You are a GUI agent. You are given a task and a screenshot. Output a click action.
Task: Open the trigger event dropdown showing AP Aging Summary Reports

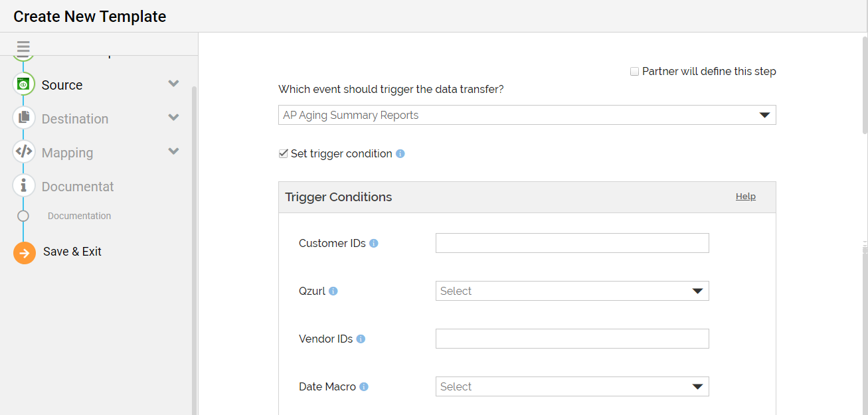[527, 115]
